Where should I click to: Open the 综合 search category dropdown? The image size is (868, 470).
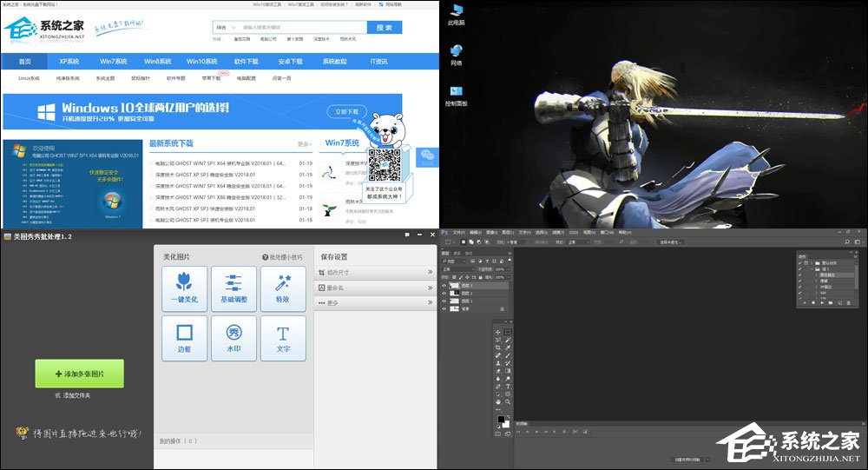tap(226, 28)
